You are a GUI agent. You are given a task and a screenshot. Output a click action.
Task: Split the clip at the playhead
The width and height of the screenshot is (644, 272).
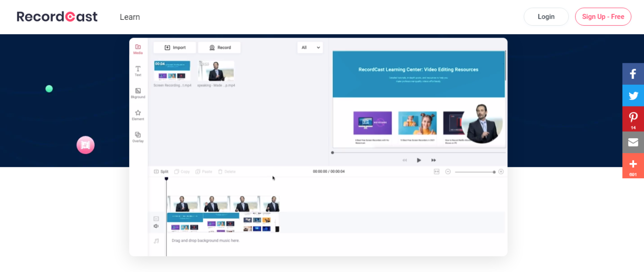coord(161,171)
